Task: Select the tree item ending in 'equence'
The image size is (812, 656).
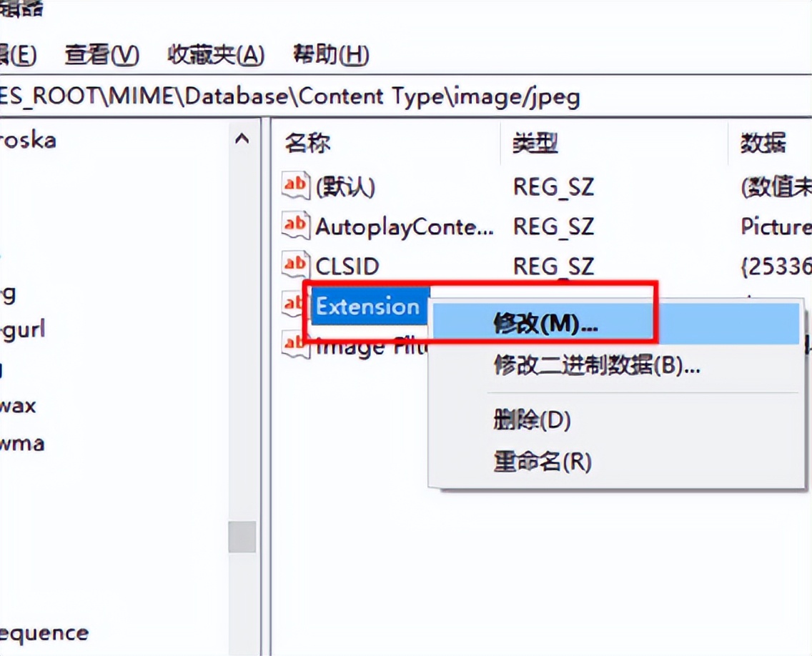Action: pos(44,634)
